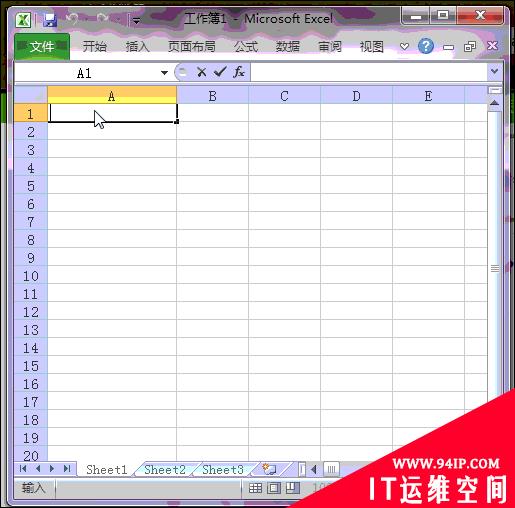Switch to the Sheet3 tab
This screenshot has height=508, width=515.
(x=223, y=469)
